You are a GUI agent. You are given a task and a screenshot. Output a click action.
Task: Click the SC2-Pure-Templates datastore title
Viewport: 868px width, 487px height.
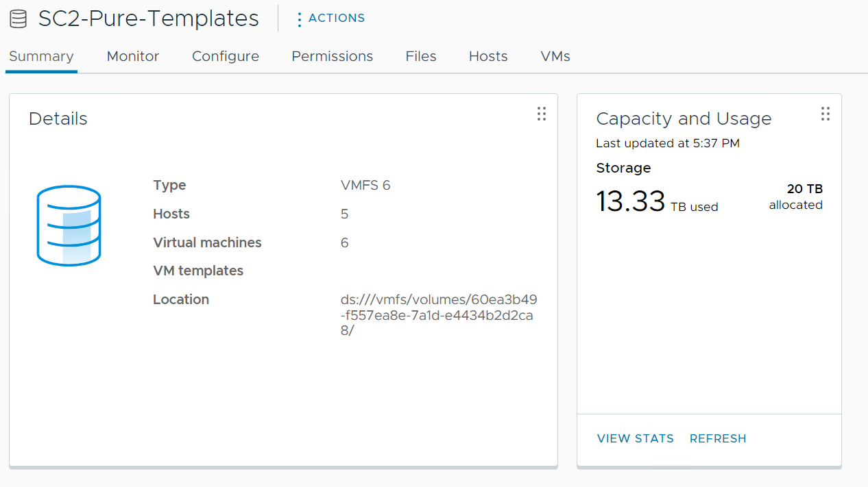pyautogui.click(x=148, y=18)
